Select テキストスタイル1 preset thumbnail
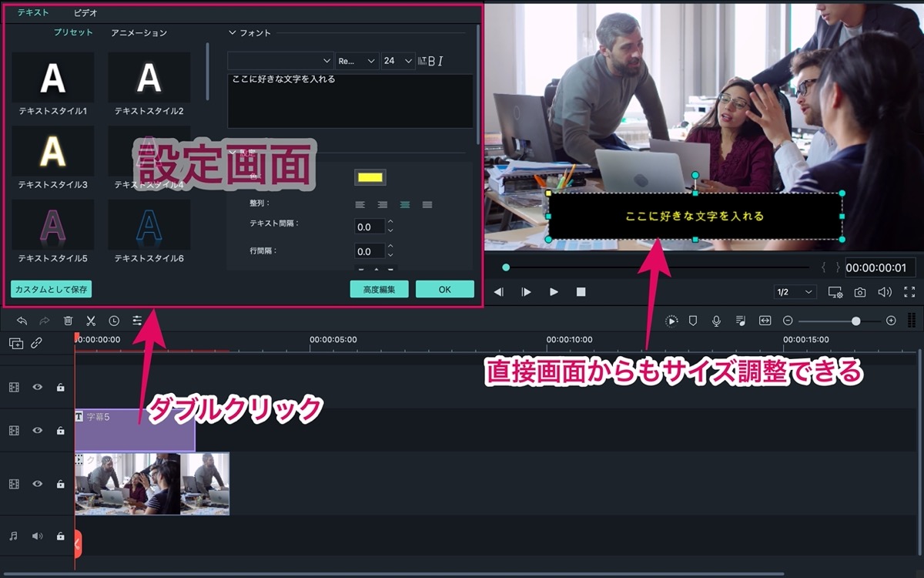Viewport: 924px width, 578px height. point(52,77)
